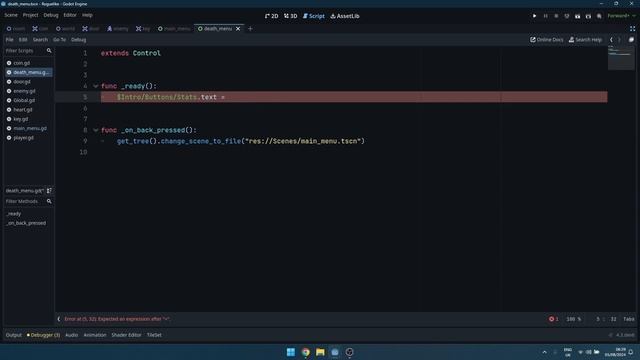This screenshot has height=360, width=640.
Task: Open the Output bottom panel
Action: pyautogui.click(x=13, y=335)
